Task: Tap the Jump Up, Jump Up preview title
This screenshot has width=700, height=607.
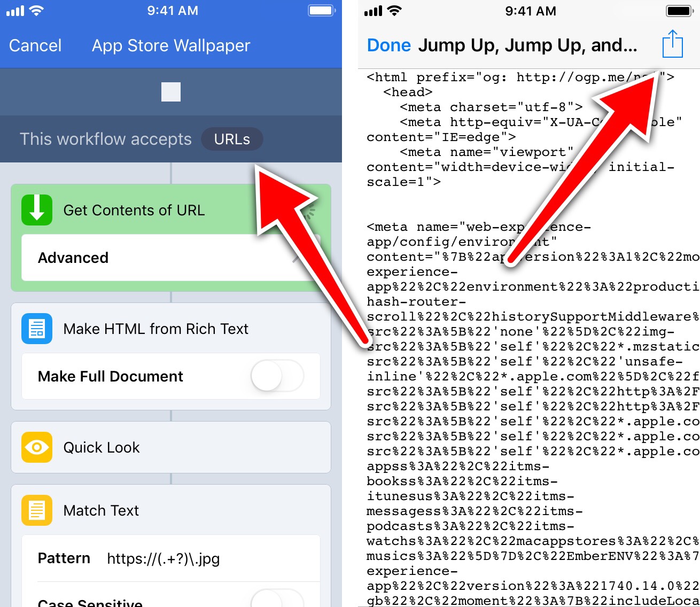Action: tap(527, 45)
